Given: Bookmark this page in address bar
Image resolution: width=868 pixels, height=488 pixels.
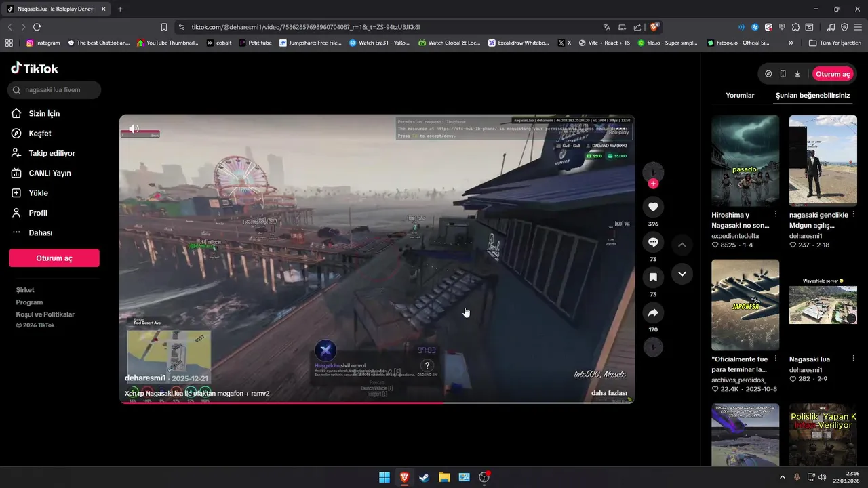Looking at the screenshot, I should [x=163, y=27].
